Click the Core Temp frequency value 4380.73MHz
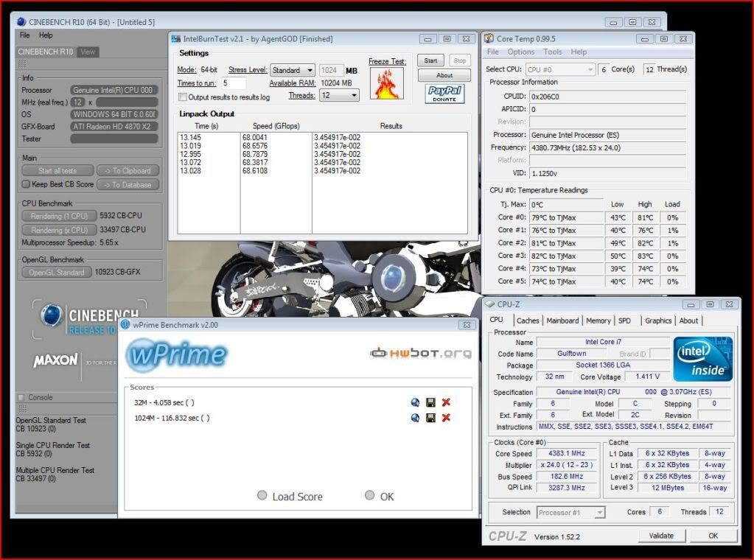 coord(608,148)
